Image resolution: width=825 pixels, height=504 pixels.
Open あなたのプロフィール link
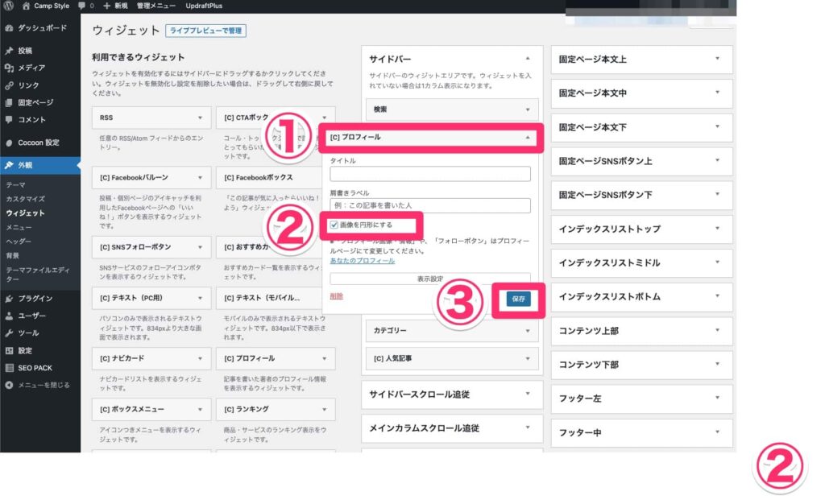[x=362, y=261]
